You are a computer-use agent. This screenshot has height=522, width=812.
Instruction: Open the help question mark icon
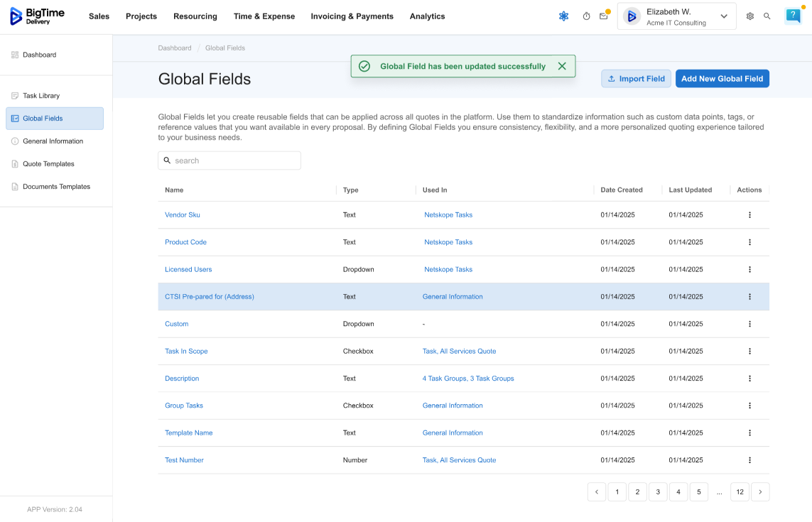click(x=793, y=16)
